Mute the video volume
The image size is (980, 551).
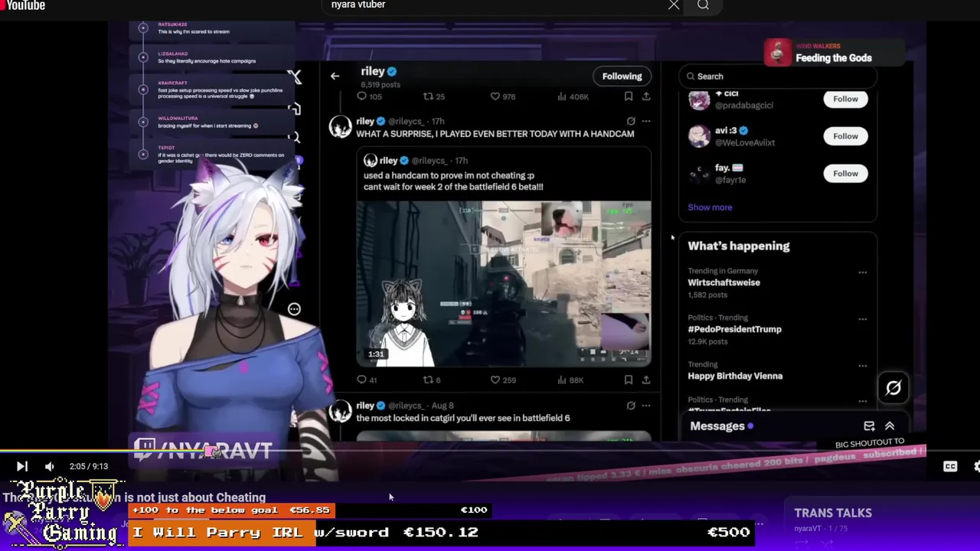(x=50, y=466)
